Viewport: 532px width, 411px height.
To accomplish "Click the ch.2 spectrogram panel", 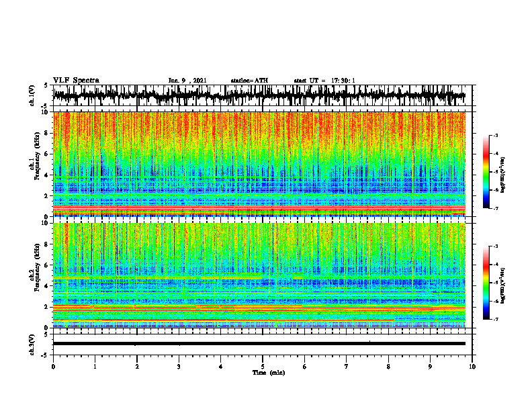I will point(259,275).
